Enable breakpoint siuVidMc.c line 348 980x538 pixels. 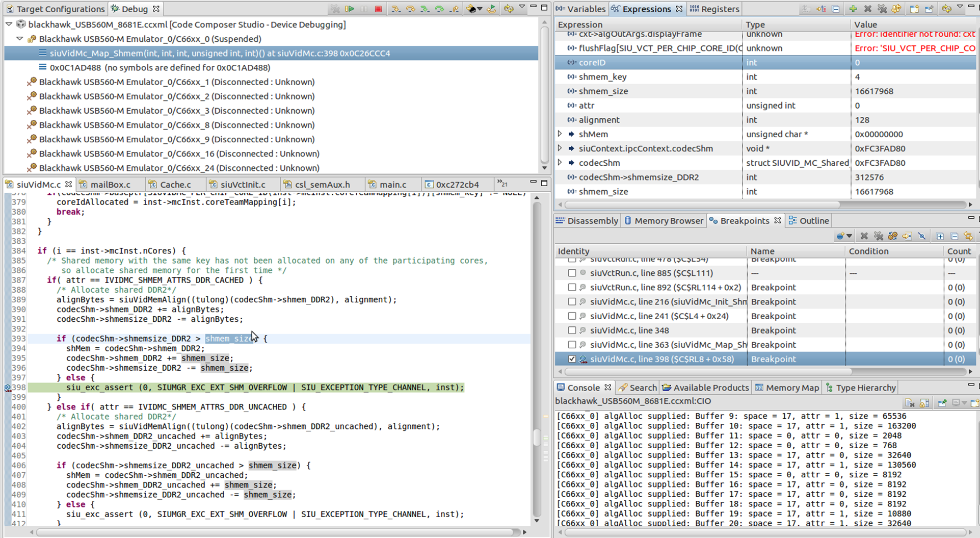click(x=572, y=330)
